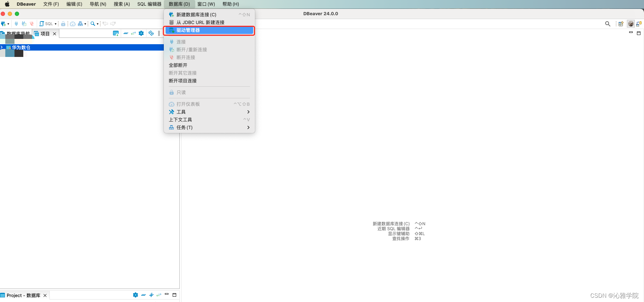Close the Project - 数据库 tab
The width and height of the screenshot is (644, 302).
pyautogui.click(x=45, y=295)
